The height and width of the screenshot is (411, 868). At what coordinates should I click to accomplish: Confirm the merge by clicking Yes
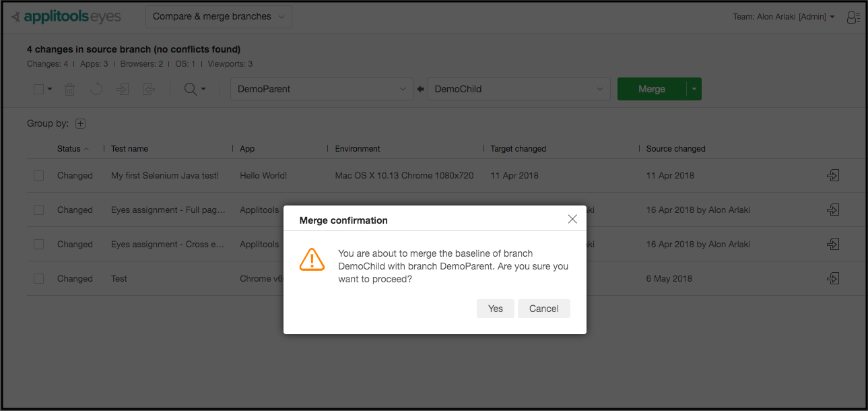[495, 309]
